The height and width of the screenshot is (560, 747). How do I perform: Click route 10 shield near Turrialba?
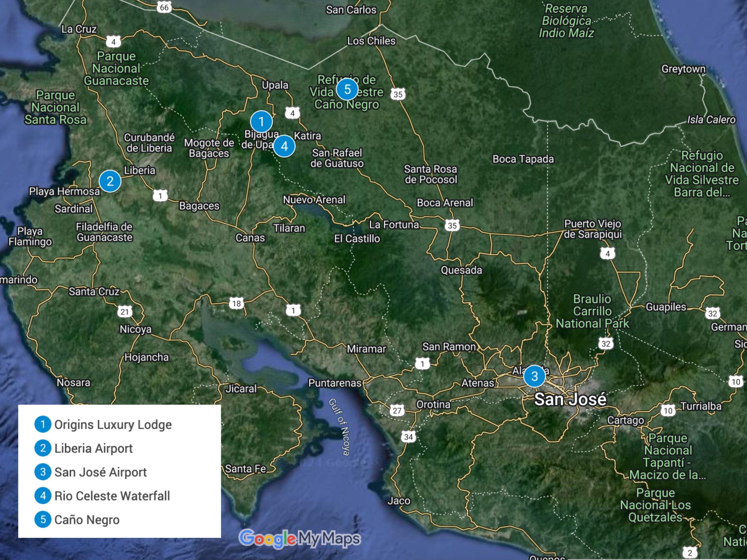click(x=668, y=410)
